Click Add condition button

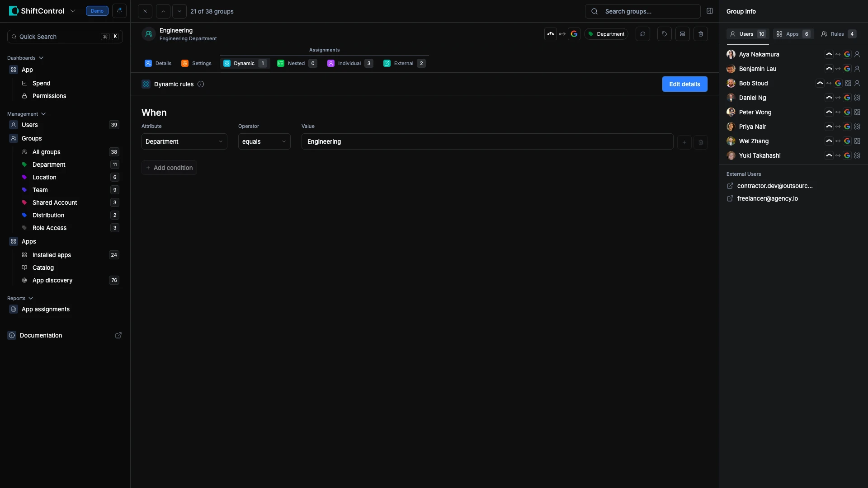click(x=169, y=168)
